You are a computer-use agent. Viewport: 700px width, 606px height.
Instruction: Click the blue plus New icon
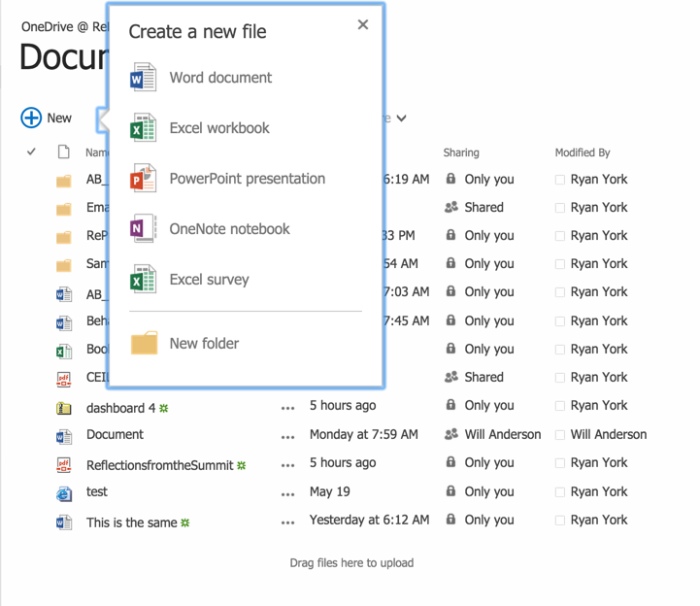tap(31, 118)
